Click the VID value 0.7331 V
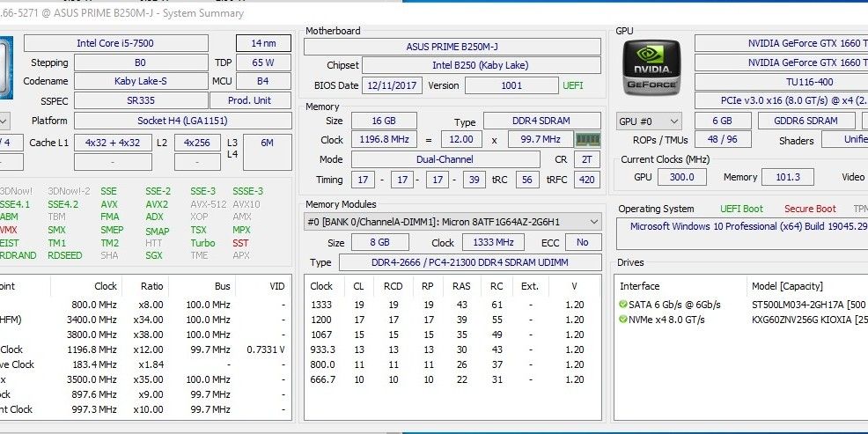The width and height of the screenshot is (868, 434). click(266, 349)
